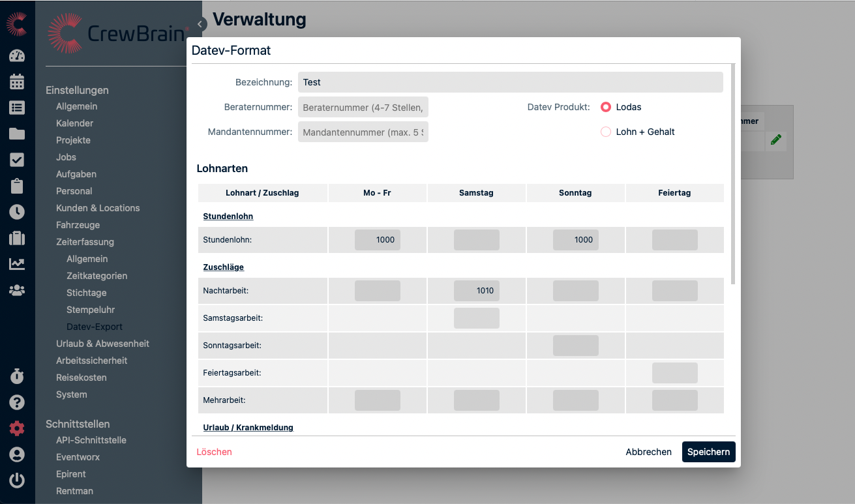The height and width of the screenshot is (504, 855).
Task: Open Urlaub & Abwesenheit settings
Action: (102, 344)
